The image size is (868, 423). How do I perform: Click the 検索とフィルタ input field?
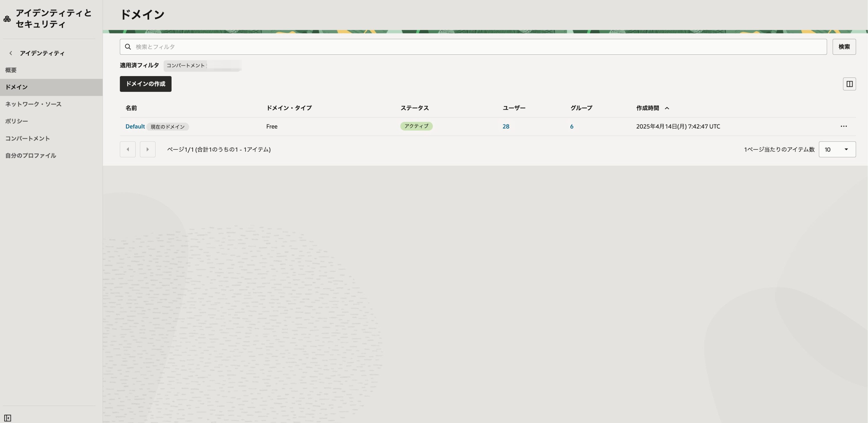click(x=472, y=47)
